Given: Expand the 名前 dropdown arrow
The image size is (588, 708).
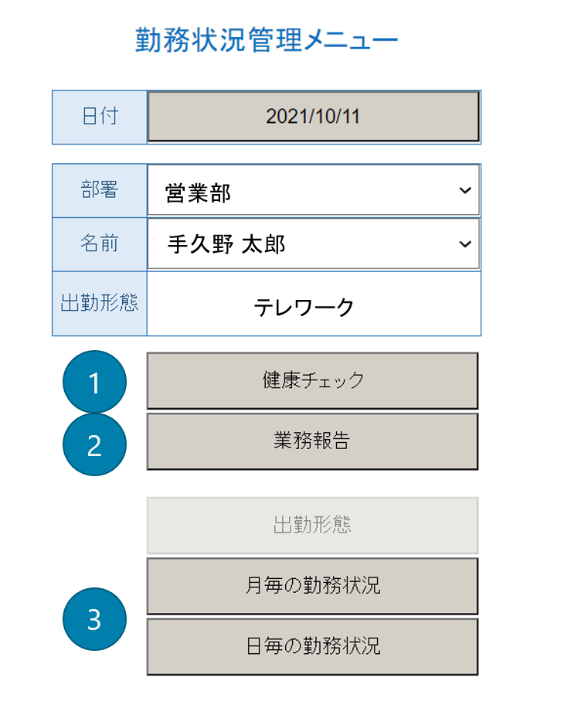Looking at the screenshot, I should [x=465, y=244].
